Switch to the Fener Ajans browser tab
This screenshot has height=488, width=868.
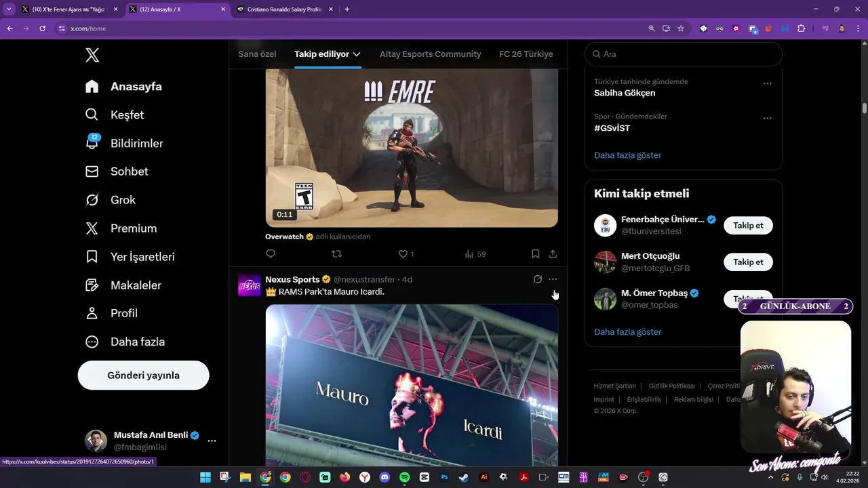click(69, 9)
